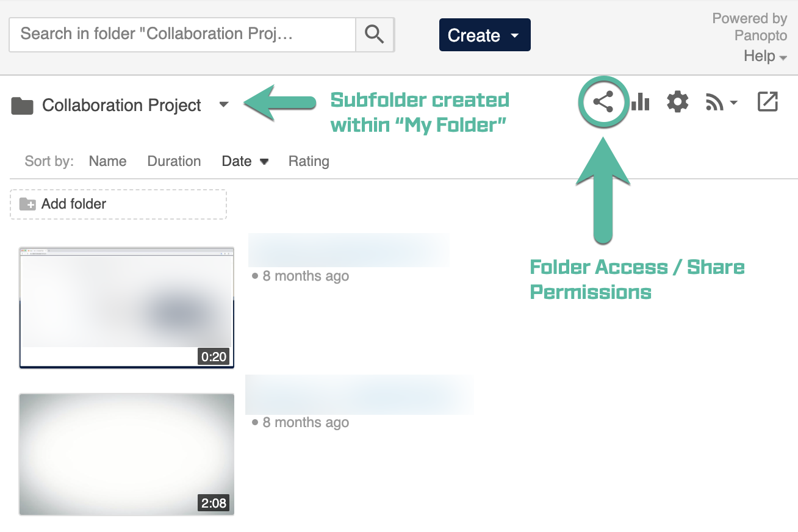Viewport: 798px width, 532px height.
Task: Expand the Collaboration Project folder dropdown arrow
Action: tap(224, 105)
